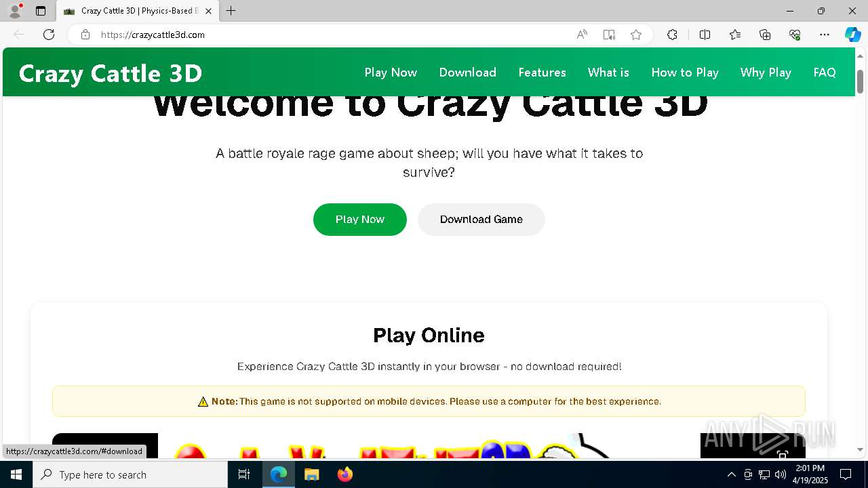The image size is (868, 488).
Task: Select What is in the navigation bar
Action: pos(608,73)
